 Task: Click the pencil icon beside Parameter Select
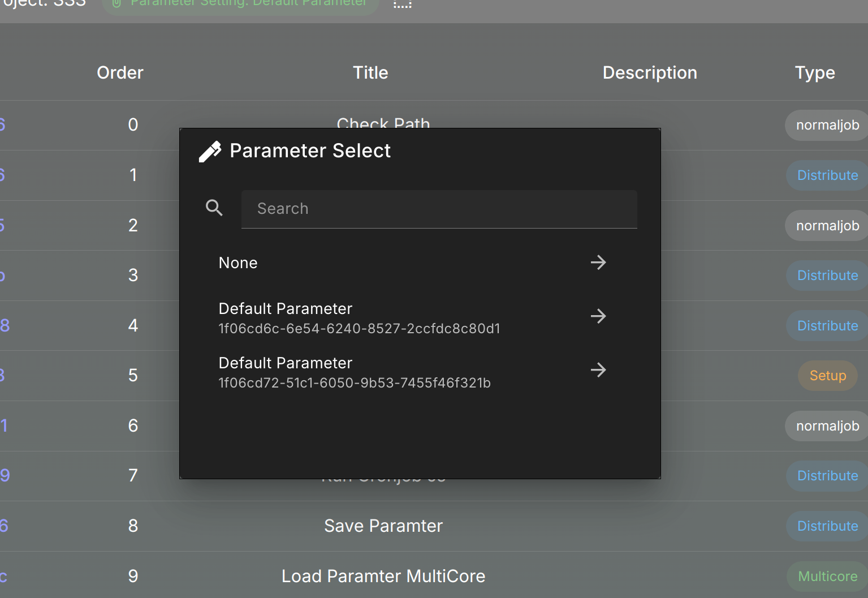(210, 152)
